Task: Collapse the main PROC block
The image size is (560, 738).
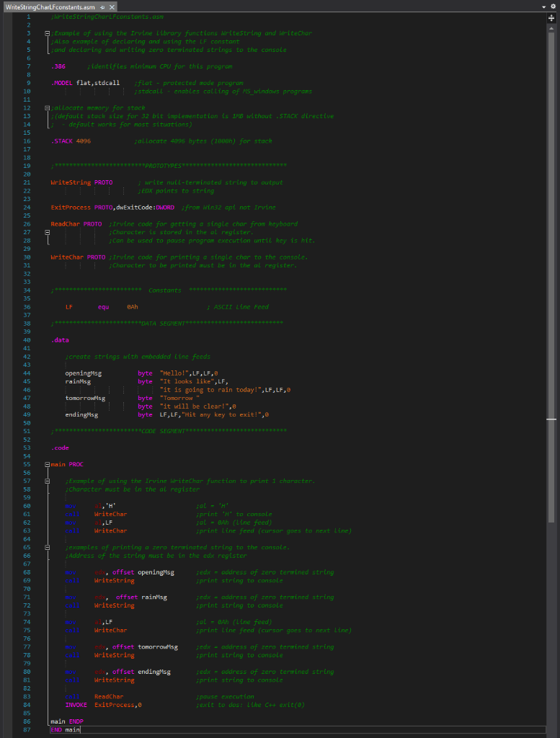Action: (47, 465)
